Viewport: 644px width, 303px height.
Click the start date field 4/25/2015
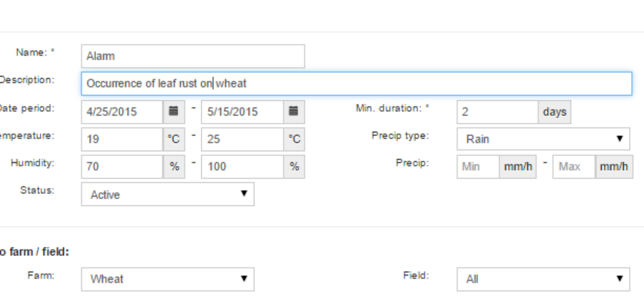pos(122,112)
